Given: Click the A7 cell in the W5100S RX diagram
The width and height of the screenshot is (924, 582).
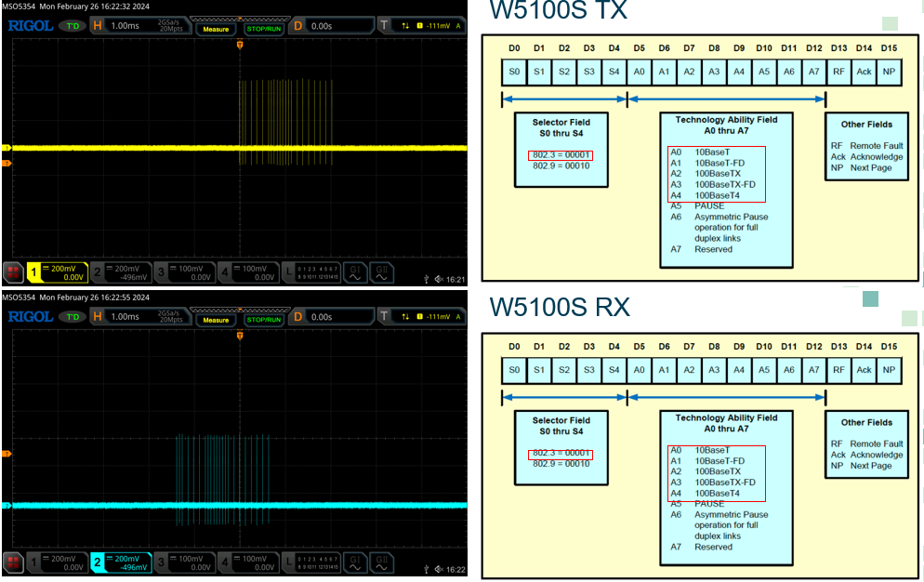Looking at the screenshot, I should click(x=813, y=370).
